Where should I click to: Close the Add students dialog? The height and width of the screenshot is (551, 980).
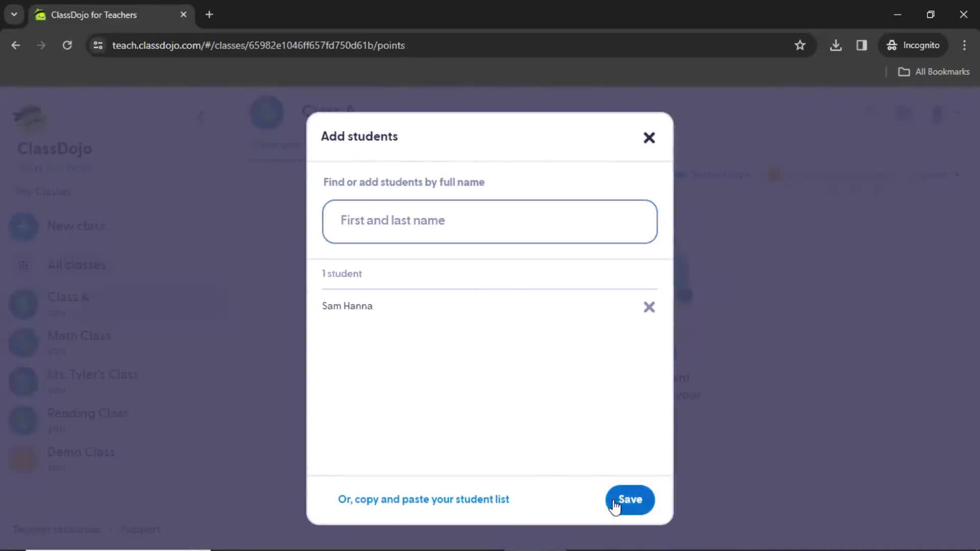coord(648,137)
